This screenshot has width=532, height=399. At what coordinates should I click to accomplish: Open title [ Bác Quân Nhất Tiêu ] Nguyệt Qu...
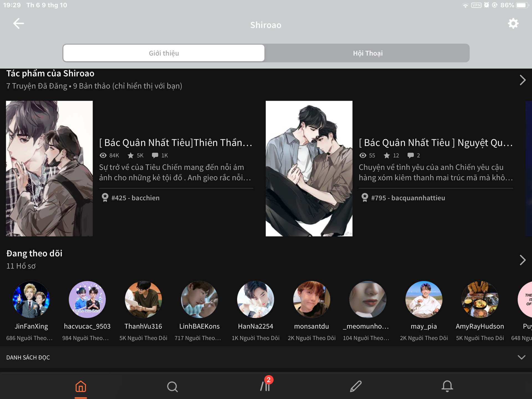pos(436,143)
